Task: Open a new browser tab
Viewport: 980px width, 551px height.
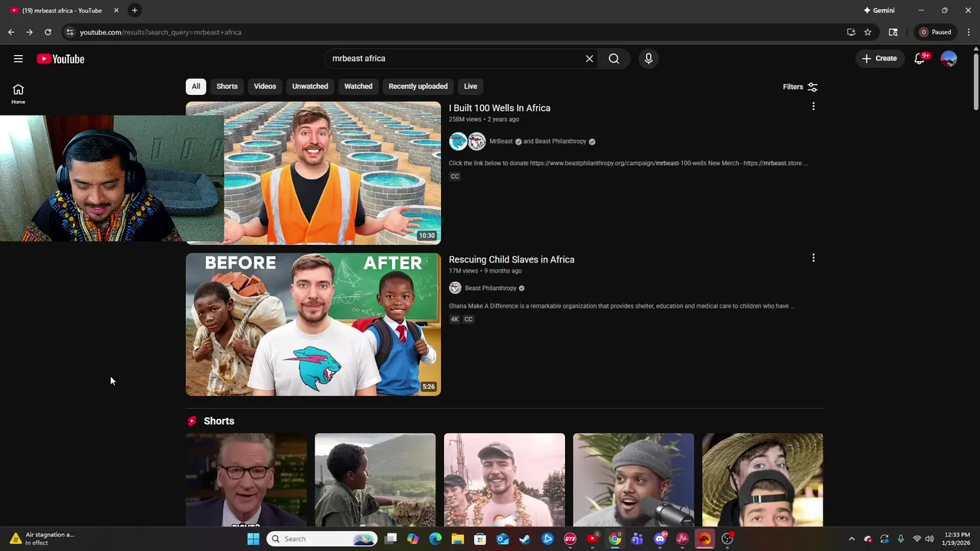Action: [134, 11]
